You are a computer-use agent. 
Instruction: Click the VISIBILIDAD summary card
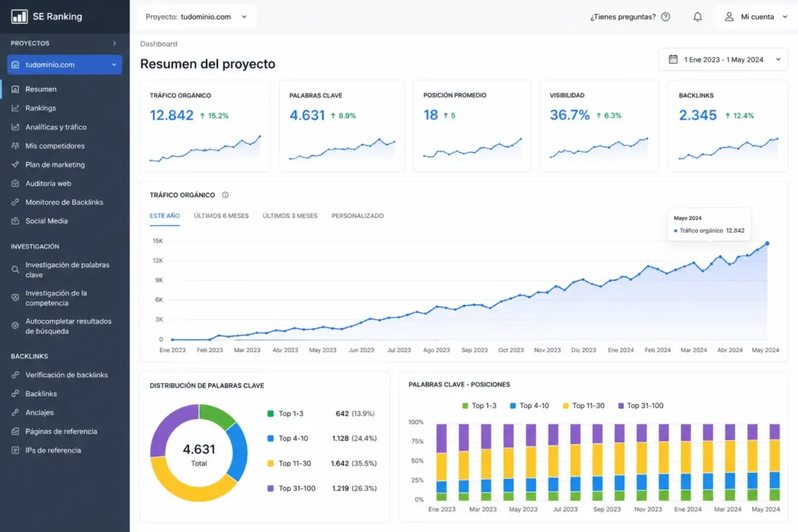[x=599, y=125]
